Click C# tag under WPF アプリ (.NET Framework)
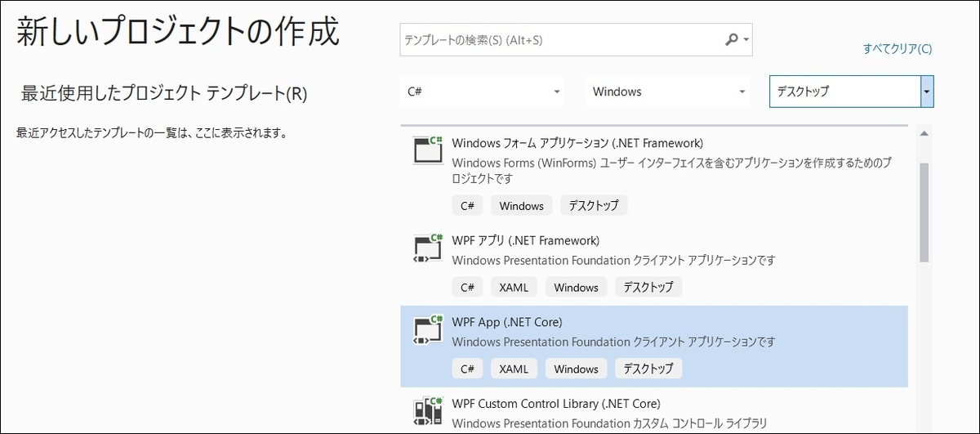 pos(467,288)
